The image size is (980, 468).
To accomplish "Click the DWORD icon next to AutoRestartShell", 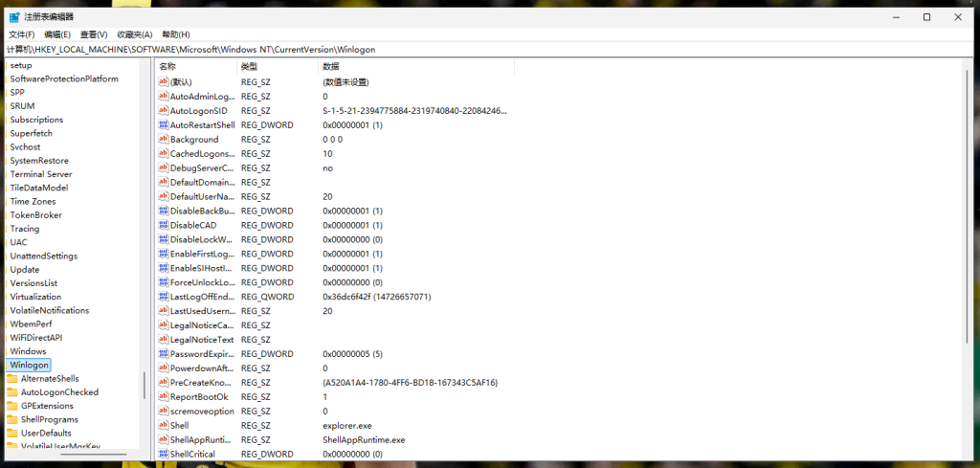I will pyautogui.click(x=164, y=125).
